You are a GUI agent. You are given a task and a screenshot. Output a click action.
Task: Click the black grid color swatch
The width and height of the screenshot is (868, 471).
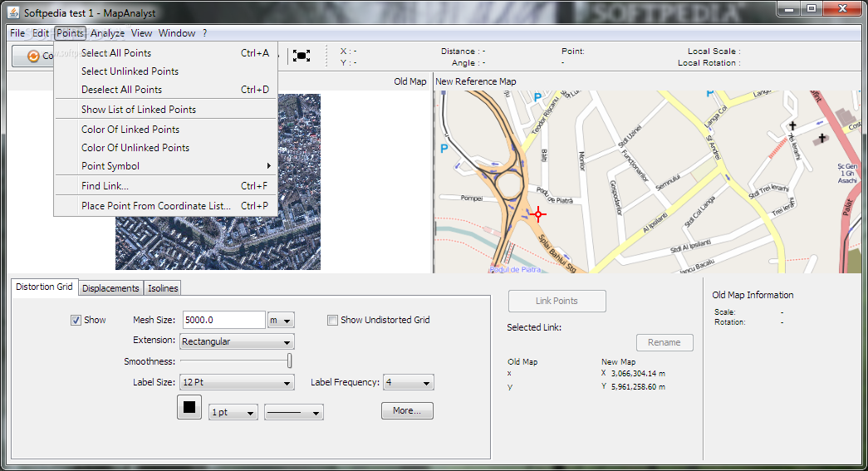189,407
